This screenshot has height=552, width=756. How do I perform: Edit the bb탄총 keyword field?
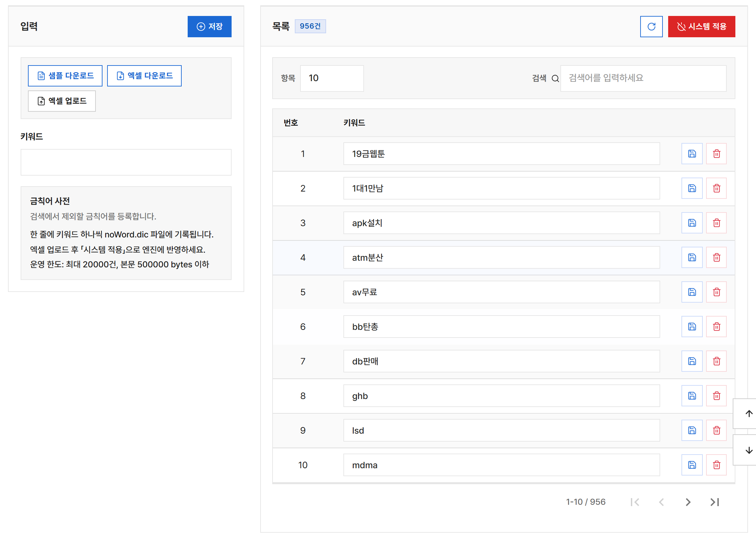coord(501,327)
